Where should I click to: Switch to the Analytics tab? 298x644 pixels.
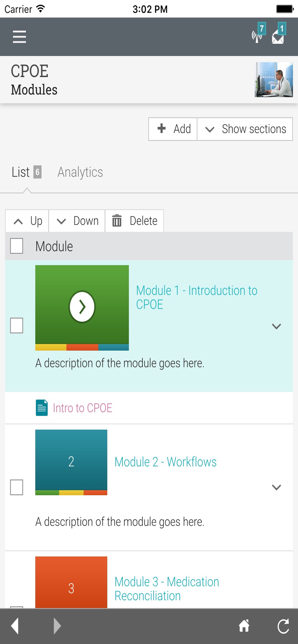pos(80,172)
